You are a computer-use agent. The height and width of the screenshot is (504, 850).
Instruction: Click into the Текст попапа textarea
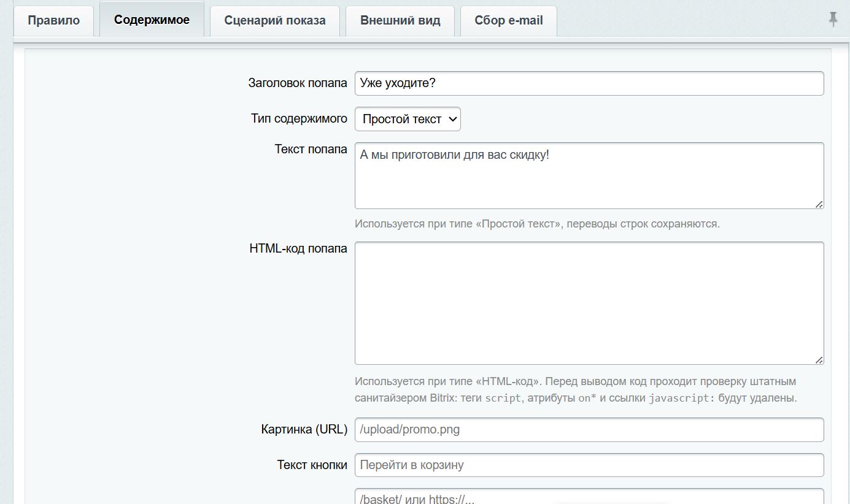(589, 176)
